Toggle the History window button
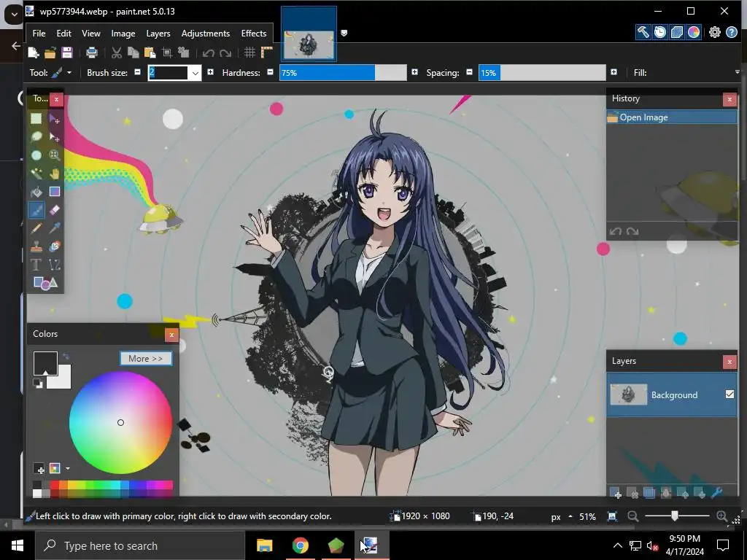 (659, 32)
